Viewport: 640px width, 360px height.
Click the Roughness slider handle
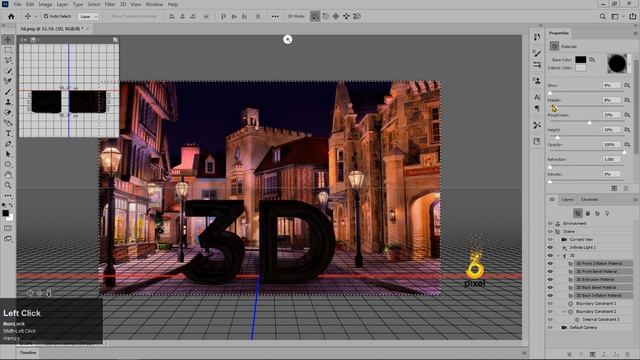coord(589,122)
